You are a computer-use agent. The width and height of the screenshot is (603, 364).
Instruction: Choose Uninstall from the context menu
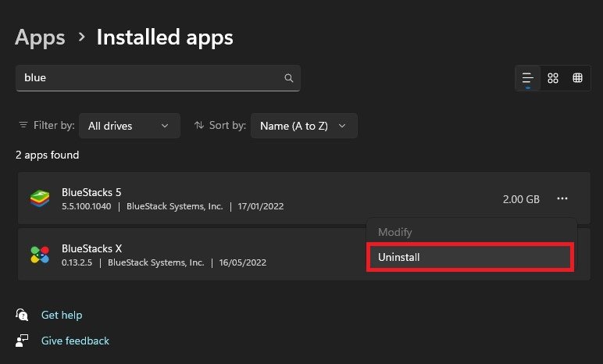[x=470, y=257]
